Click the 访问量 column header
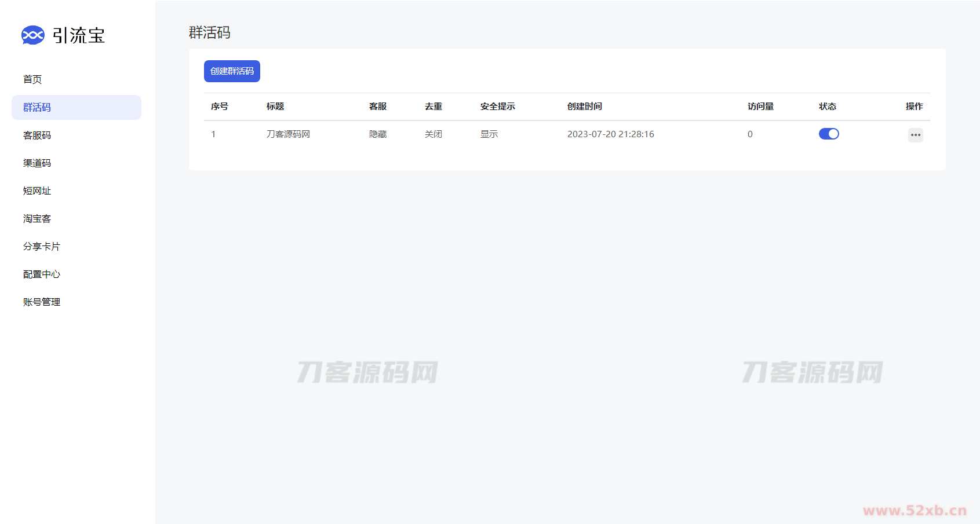 tap(760, 107)
